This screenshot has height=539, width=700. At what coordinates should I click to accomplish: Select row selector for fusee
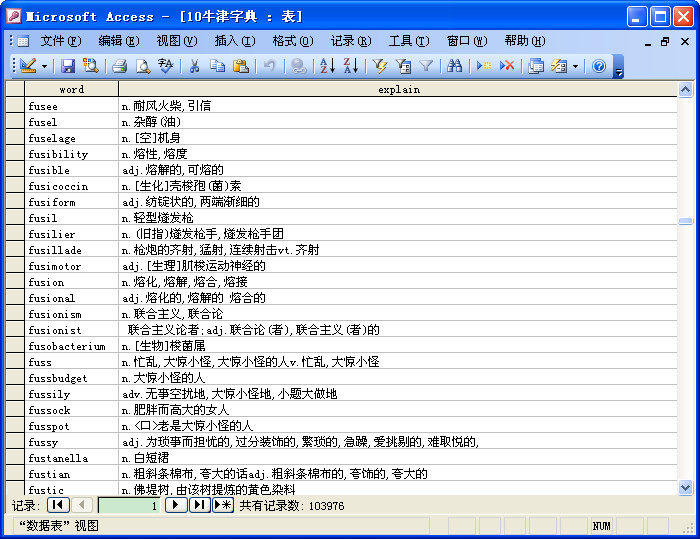(15, 106)
